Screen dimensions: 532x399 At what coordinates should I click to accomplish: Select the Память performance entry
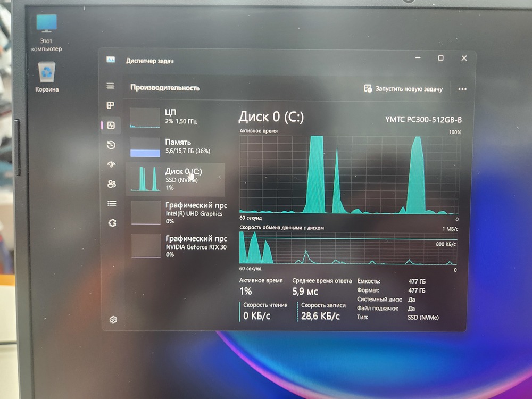click(176, 147)
